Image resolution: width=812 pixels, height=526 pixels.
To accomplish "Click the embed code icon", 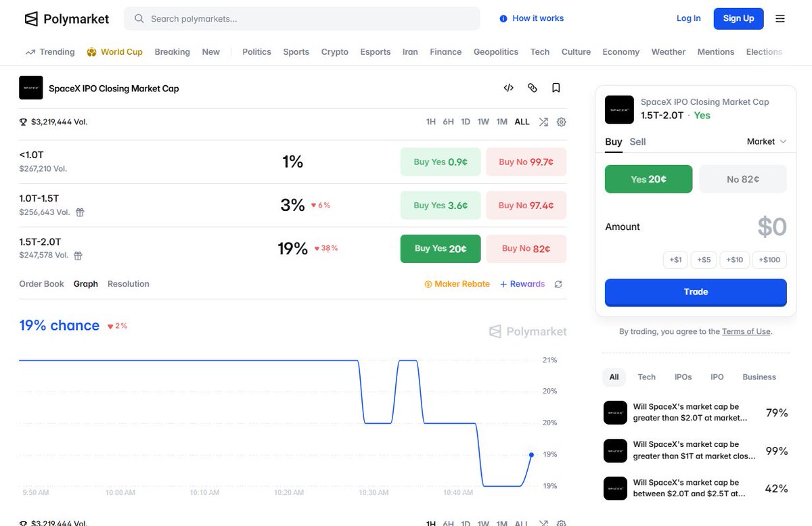I will (x=509, y=88).
